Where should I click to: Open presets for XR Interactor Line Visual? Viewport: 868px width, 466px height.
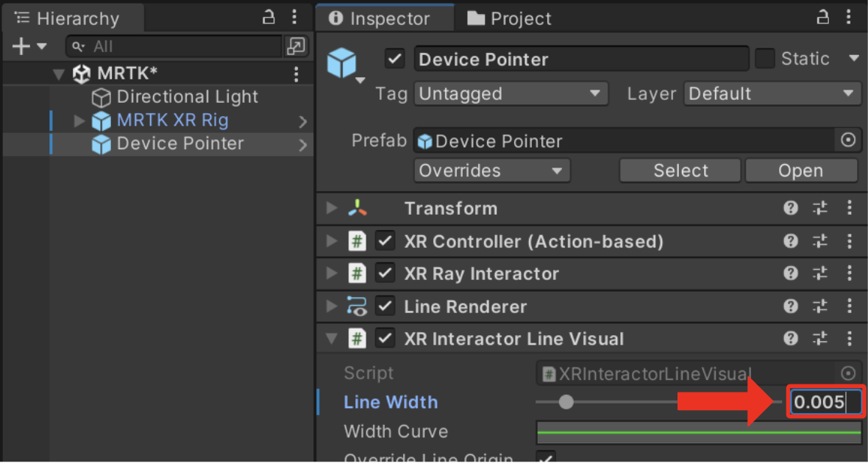820,338
